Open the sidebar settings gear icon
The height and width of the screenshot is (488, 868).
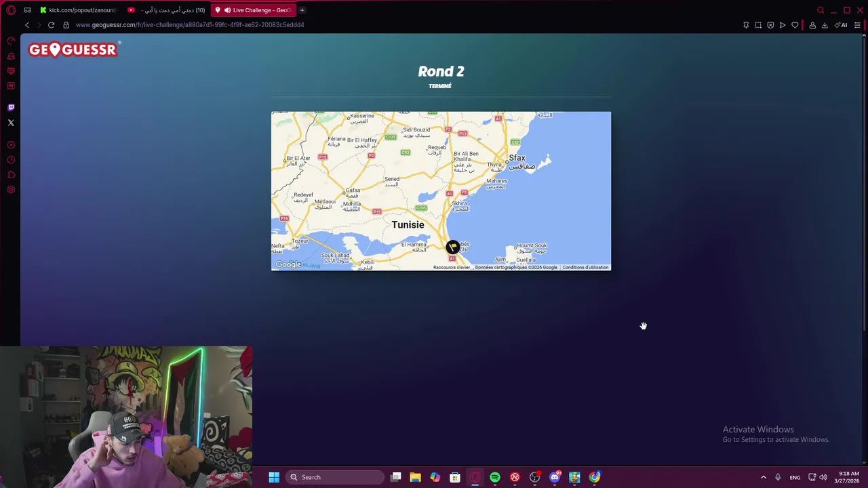click(11, 190)
